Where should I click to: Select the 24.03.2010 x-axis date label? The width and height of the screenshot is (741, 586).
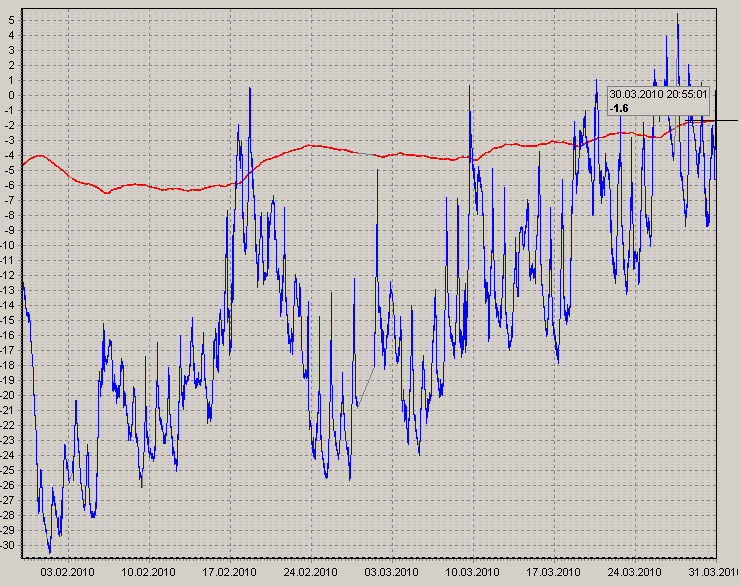(636, 572)
